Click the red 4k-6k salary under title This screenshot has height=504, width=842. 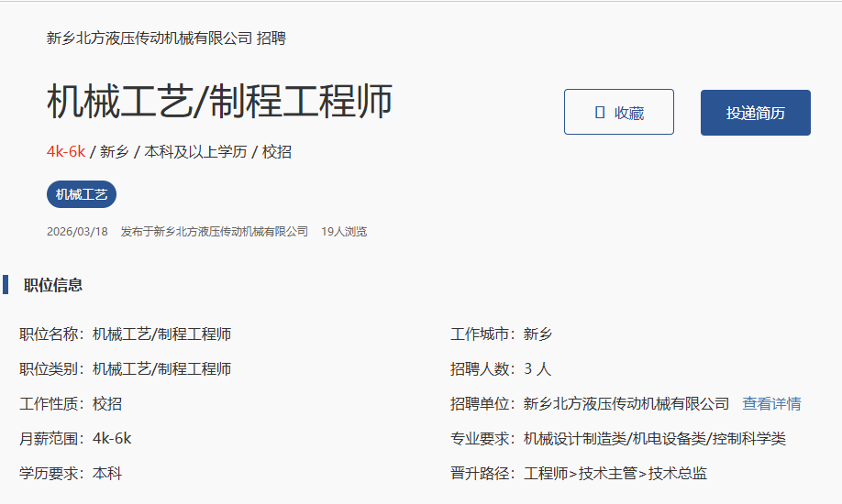[x=66, y=152]
